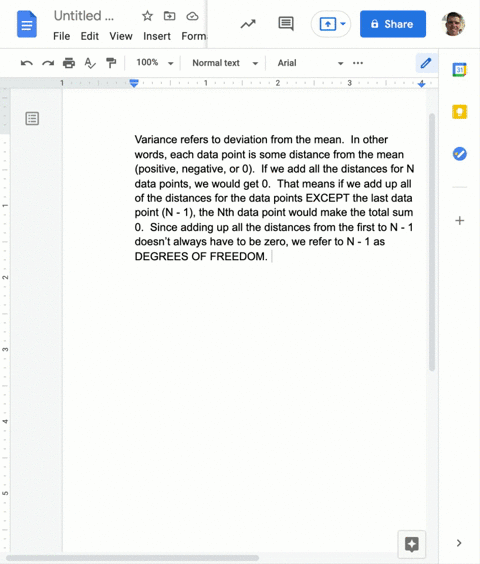
Task: Hide the side panel chevron
Action: click(459, 543)
